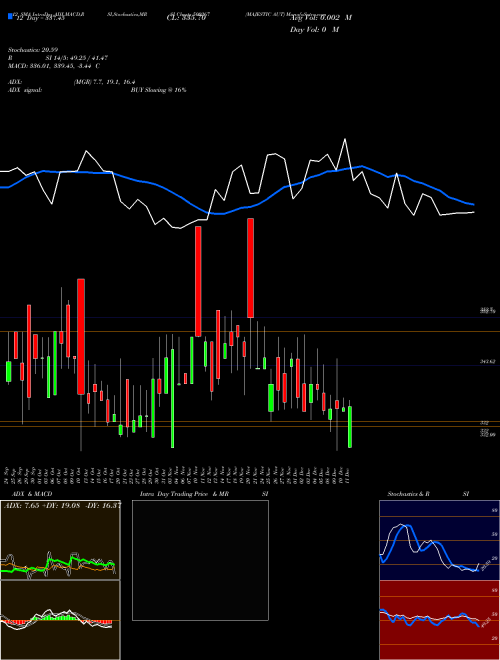
Task: Select the ADX 7.65 +DY 19.08 readout
Action: coord(62,505)
